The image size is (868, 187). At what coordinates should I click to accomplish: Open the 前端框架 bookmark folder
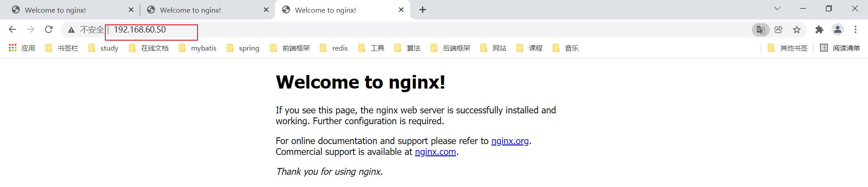[290, 48]
